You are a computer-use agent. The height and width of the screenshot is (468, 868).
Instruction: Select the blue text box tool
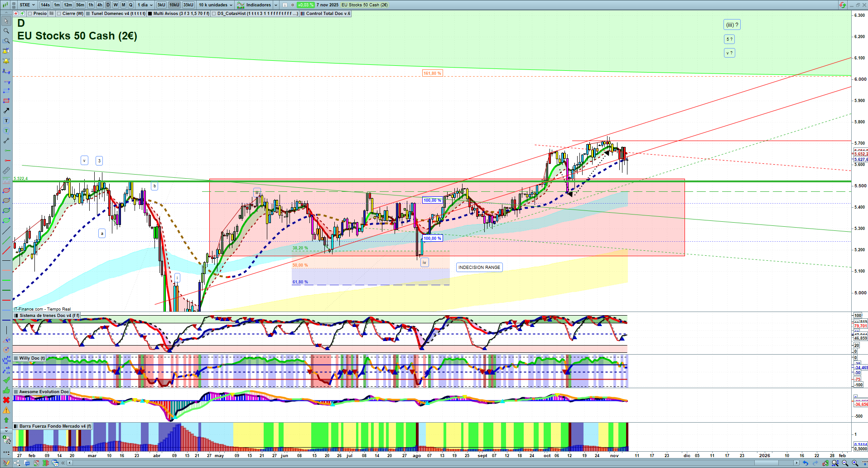6,121
